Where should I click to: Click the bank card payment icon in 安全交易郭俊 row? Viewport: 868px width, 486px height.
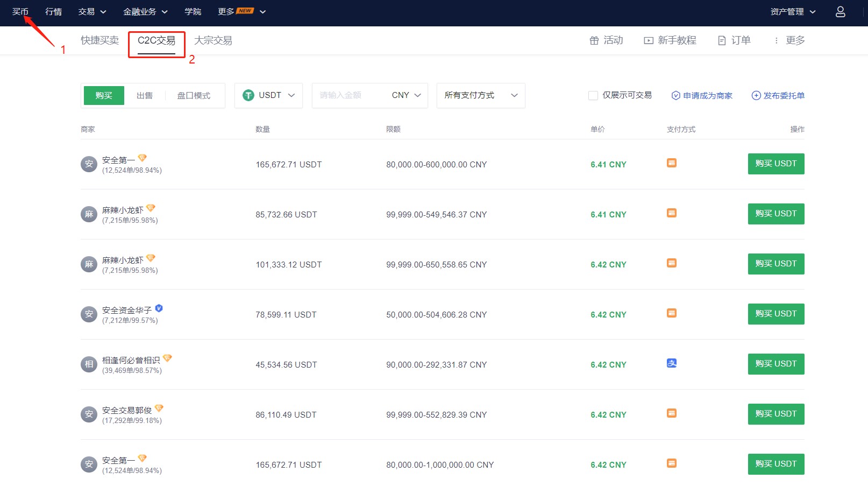pos(672,413)
